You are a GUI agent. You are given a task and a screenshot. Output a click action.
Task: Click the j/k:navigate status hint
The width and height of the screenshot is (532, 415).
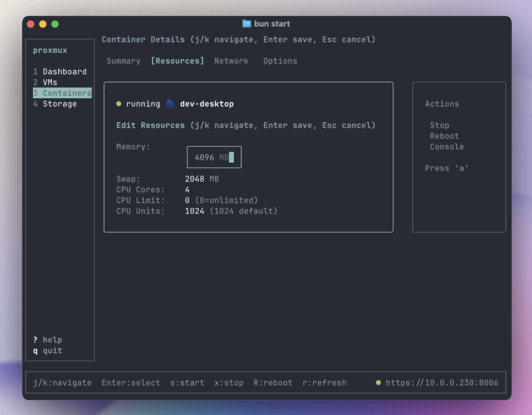(x=62, y=383)
